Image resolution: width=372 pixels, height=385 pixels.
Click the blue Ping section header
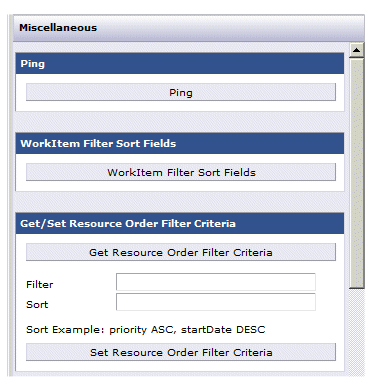pyautogui.click(x=180, y=63)
